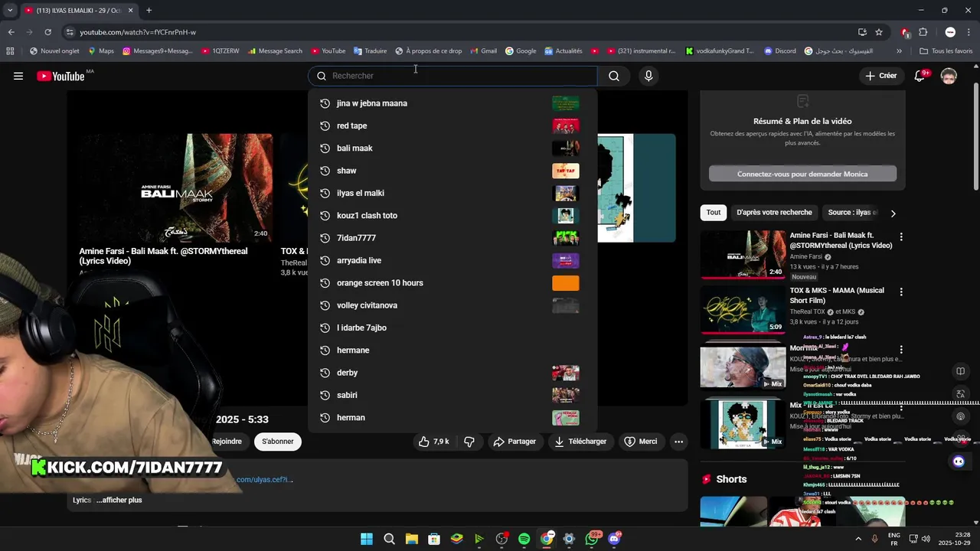980x551 pixels.
Task: Open TOX & MKS MAMA sidebar thumbnail
Action: [743, 310]
